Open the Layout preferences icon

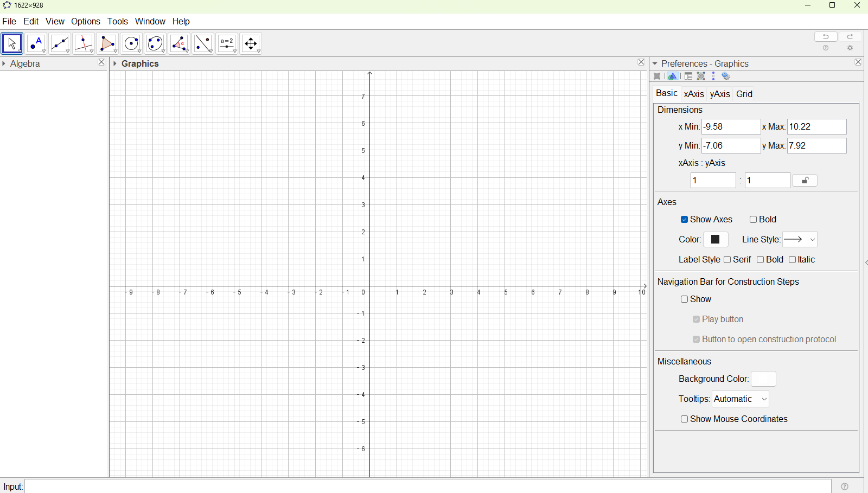click(688, 76)
